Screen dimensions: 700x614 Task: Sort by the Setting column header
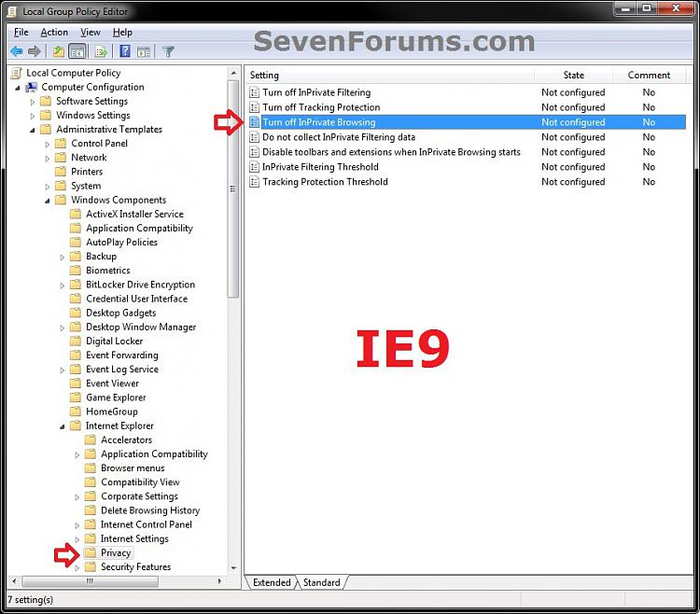click(390, 75)
